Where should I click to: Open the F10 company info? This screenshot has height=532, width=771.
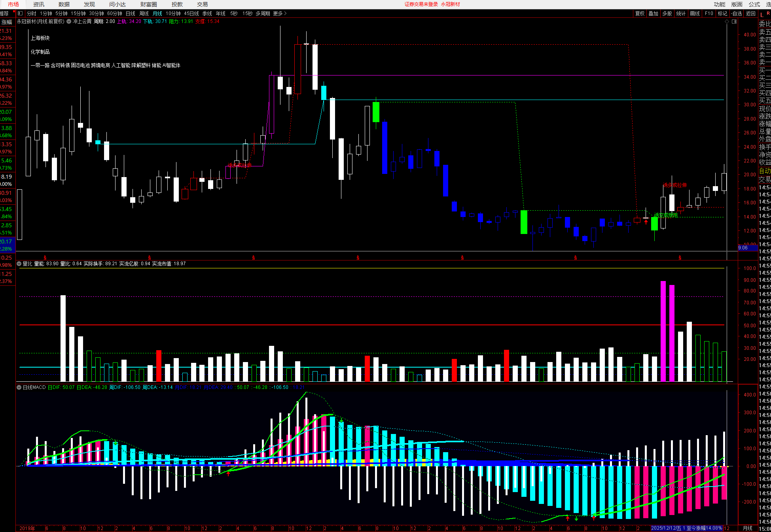[x=709, y=13]
